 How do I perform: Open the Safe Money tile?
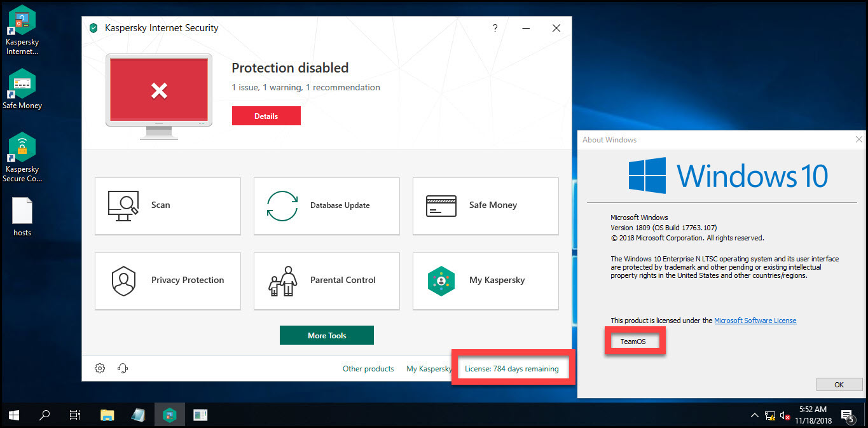(x=486, y=206)
